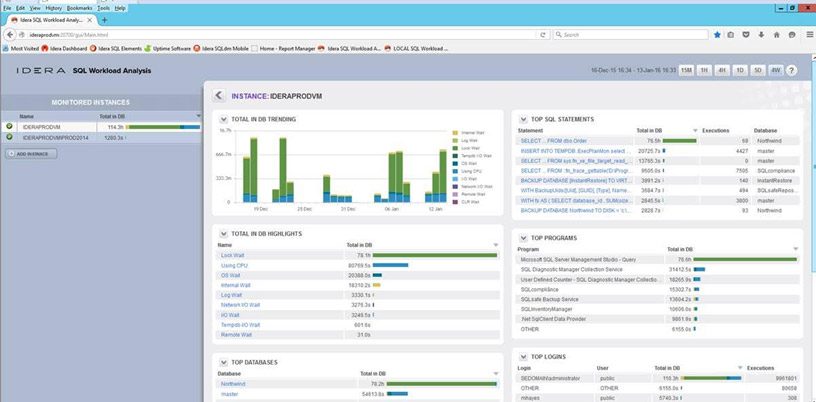Toggle Lock Wait legend swatch in trending chart
The width and height of the screenshot is (816, 402).
point(455,148)
